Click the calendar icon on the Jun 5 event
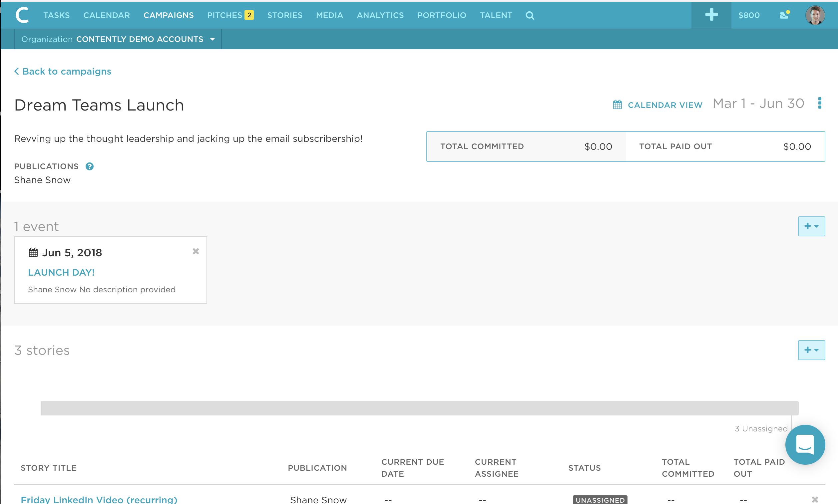 pos(33,252)
